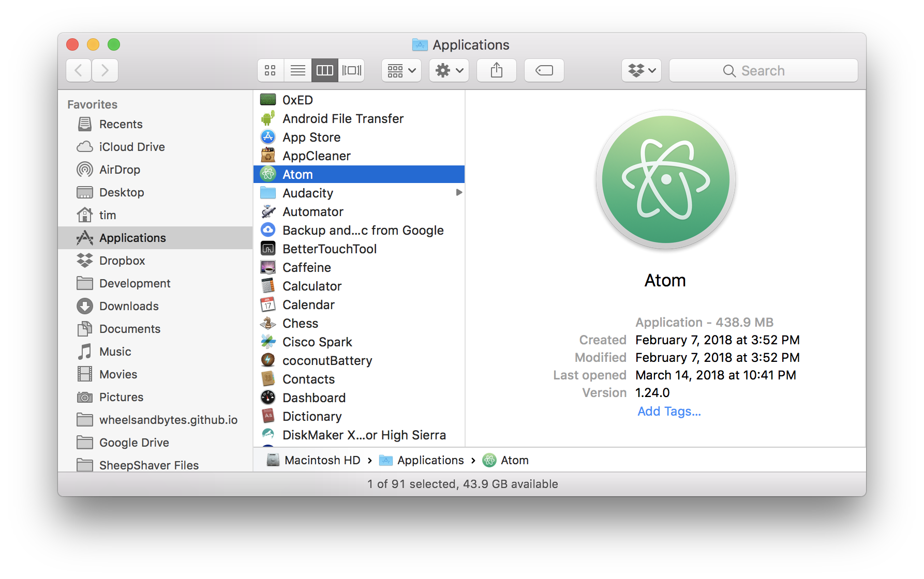Switch to icon view mode
The width and height of the screenshot is (924, 579).
coord(270,70)
